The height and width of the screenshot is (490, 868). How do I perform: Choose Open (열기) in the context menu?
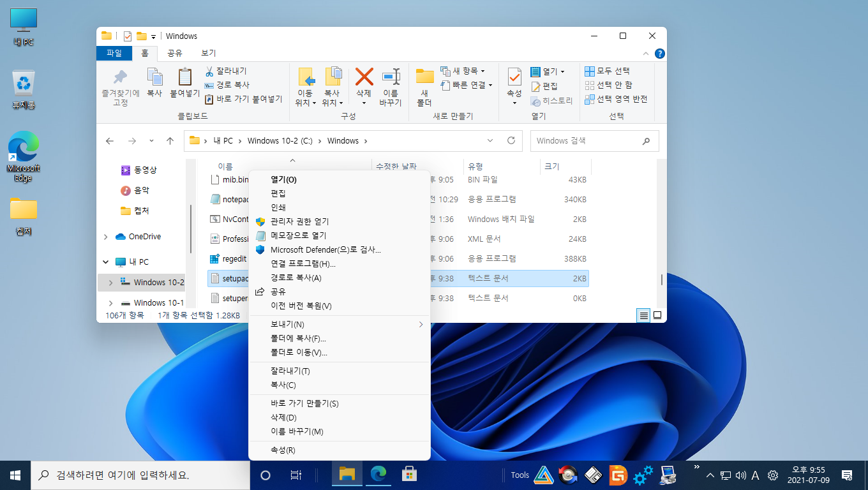tap(339, 179)
